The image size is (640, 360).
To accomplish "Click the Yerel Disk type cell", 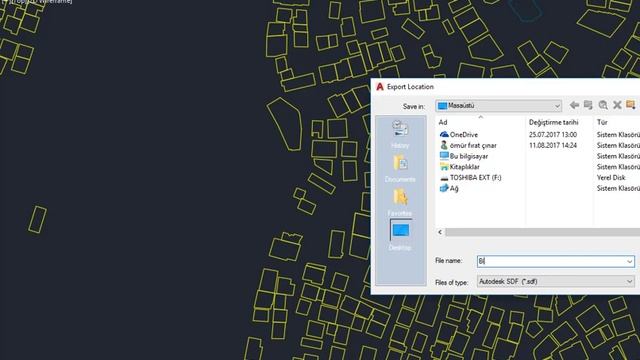I will 611,178.
